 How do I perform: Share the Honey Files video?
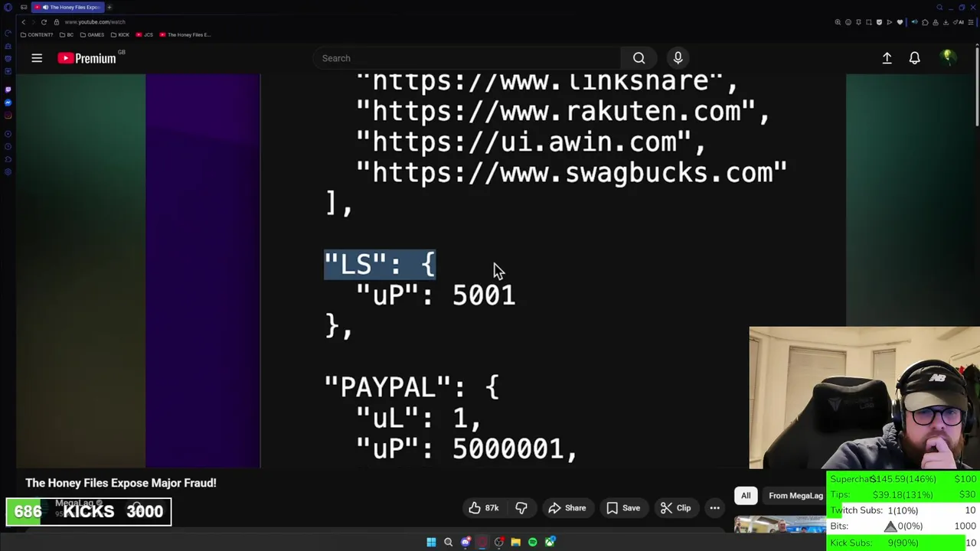(567, 508)
